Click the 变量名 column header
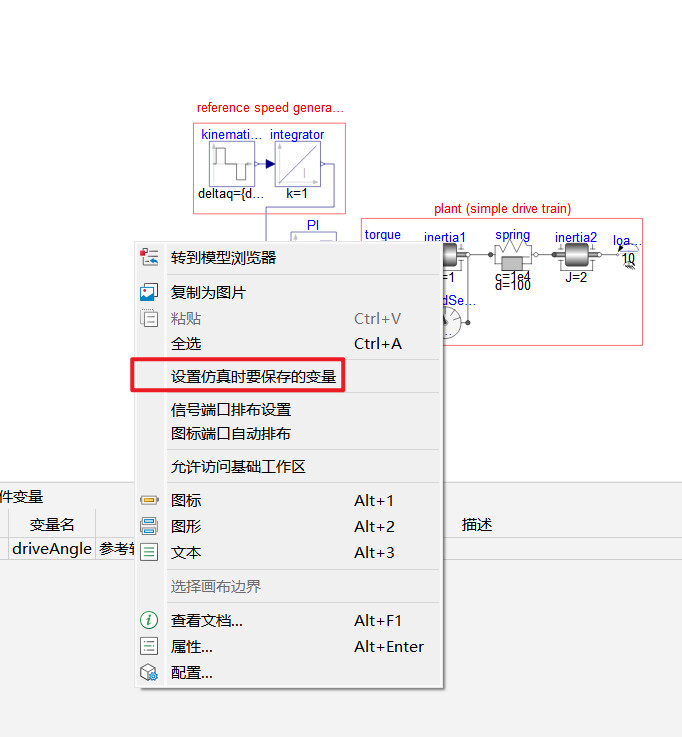 tap(52, 524)
